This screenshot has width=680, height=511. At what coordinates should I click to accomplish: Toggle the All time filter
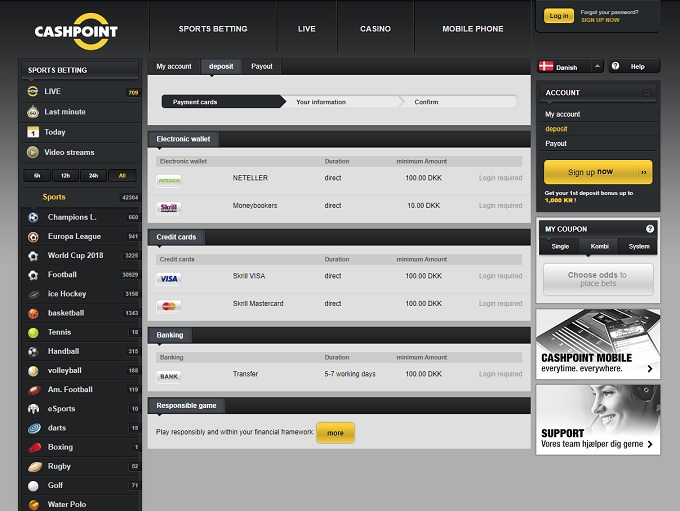pos(122,176)
